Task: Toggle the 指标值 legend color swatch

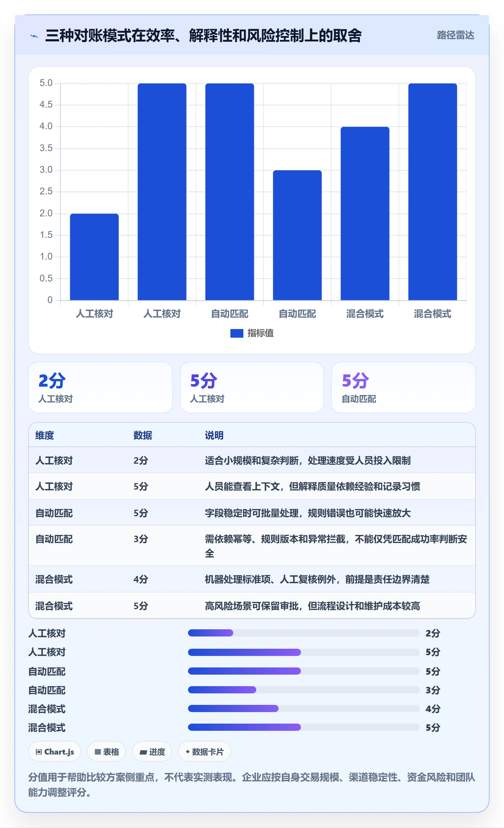Action: tap(237, 333)
